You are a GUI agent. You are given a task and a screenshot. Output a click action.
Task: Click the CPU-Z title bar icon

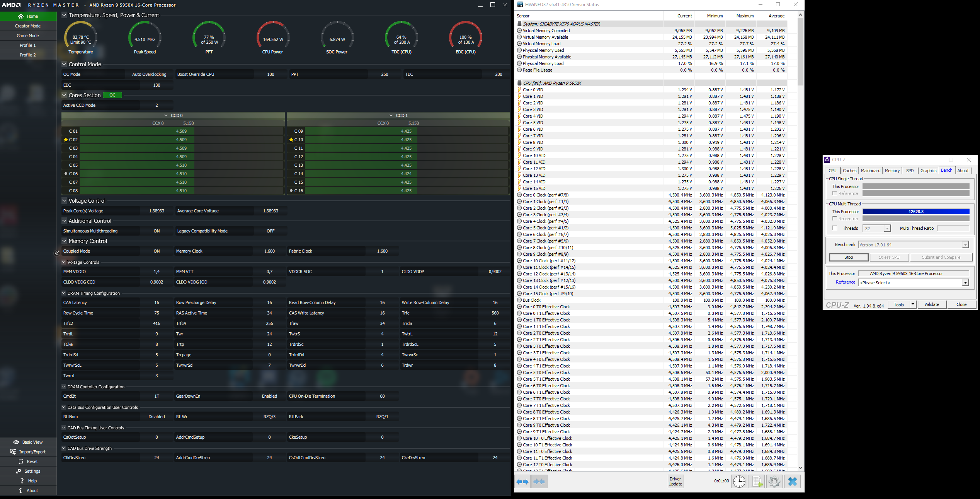(x=827, y=160)
